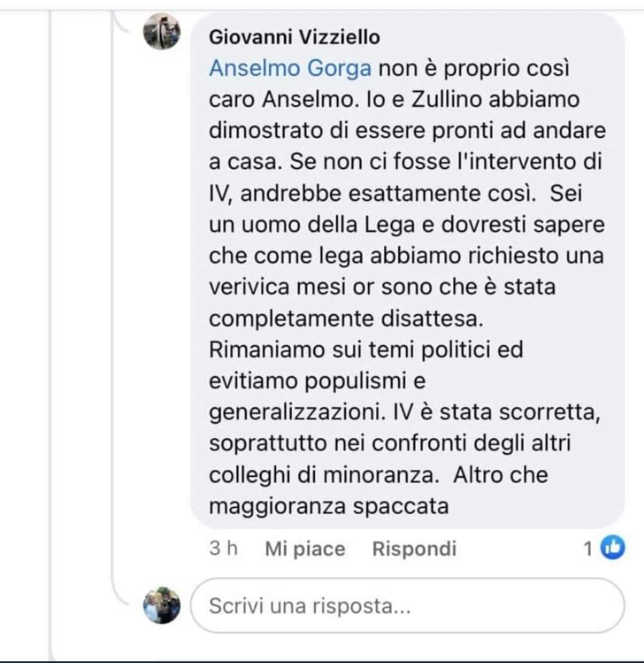
Task: Open the '3 h' comment timestamp
Action: tap(223, 549)
